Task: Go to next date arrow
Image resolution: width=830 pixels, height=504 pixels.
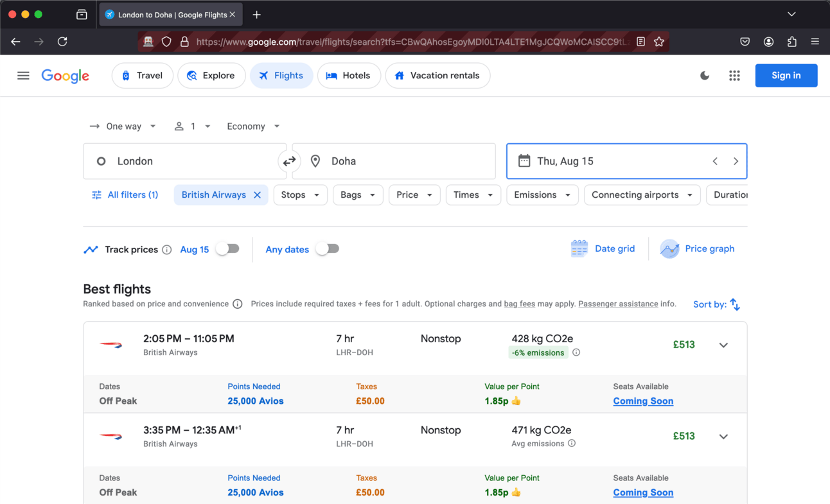Action: click(x=736, y=161)
